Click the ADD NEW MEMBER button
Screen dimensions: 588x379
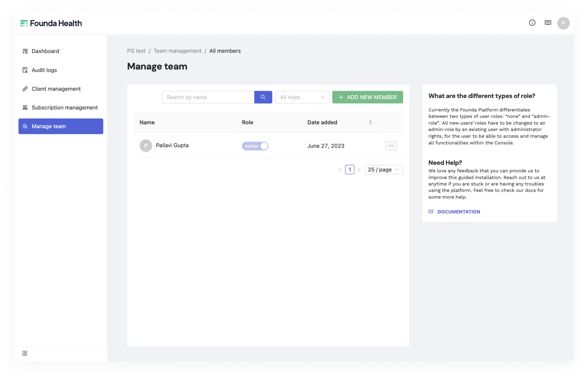[367, 97]
